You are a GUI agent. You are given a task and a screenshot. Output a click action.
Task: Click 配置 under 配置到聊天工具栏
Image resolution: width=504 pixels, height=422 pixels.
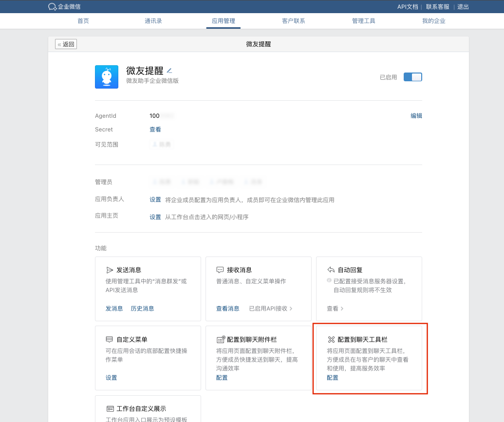click(333, 378)
